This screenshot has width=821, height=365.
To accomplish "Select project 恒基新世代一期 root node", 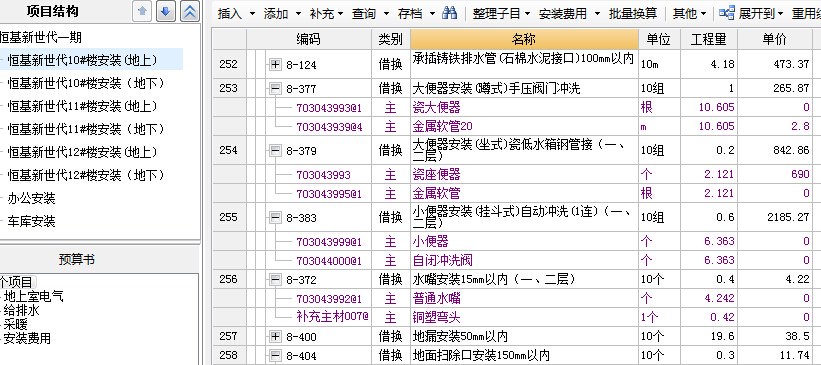I will coord(41,37).
